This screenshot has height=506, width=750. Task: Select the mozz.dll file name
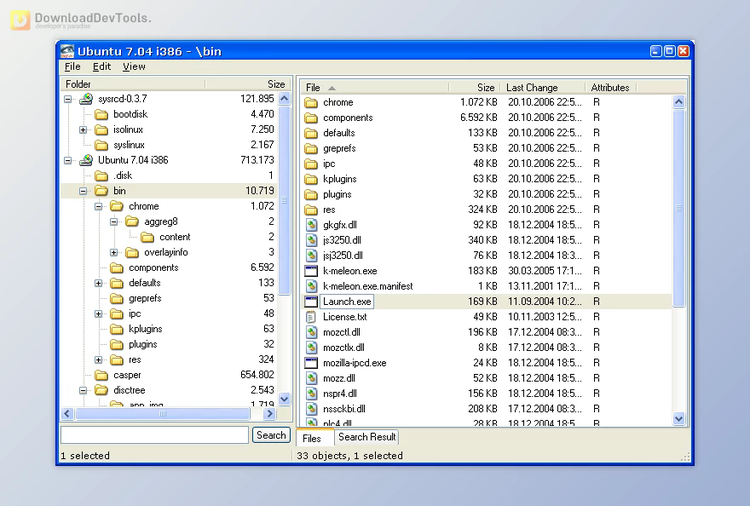(x=339, y=378)
